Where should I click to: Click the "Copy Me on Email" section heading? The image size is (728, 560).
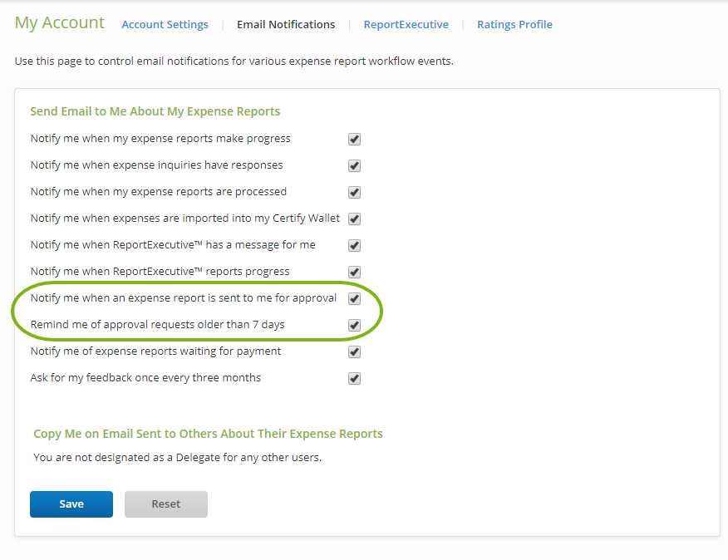207,434
